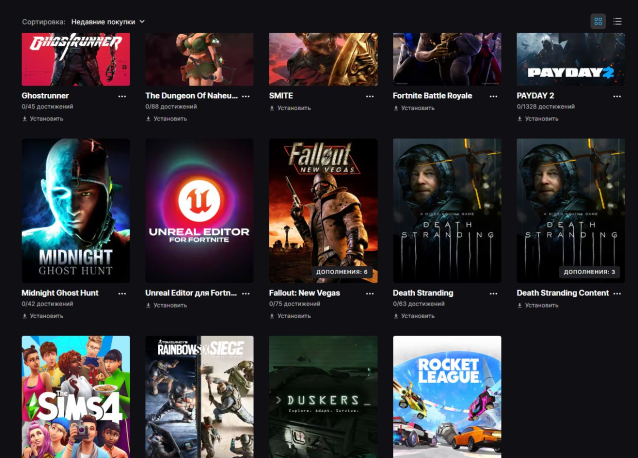Install Midnight Ghost Hunt
This screenshot has width=638, height=458.
43,316
